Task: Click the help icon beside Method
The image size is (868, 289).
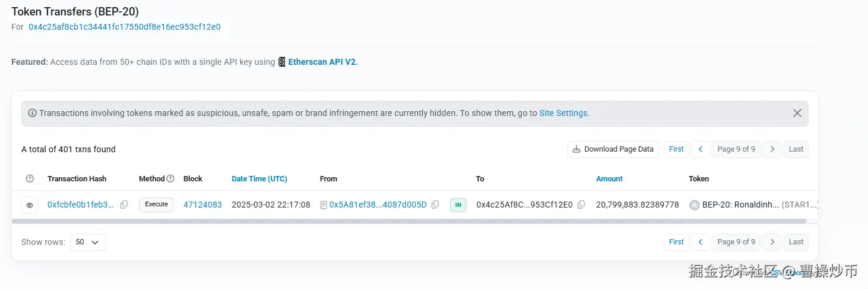Action: tap(170, 178)
